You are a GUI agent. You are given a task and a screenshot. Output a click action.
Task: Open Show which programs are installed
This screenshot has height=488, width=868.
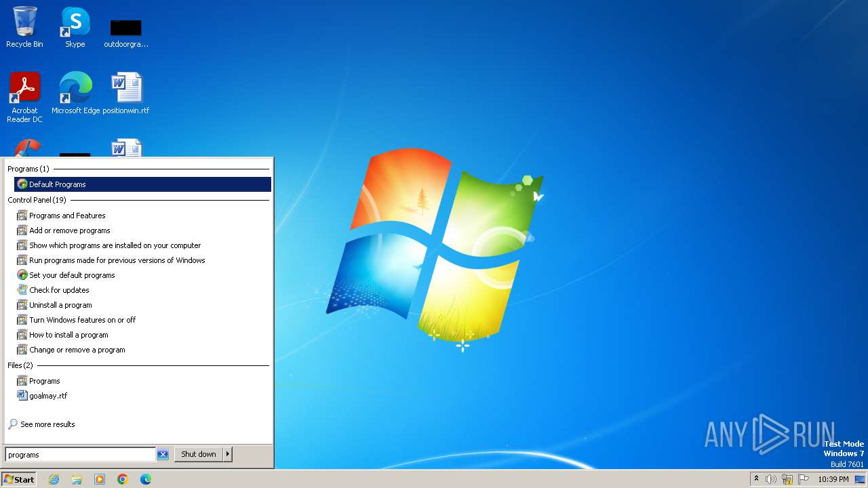[142, 245]
